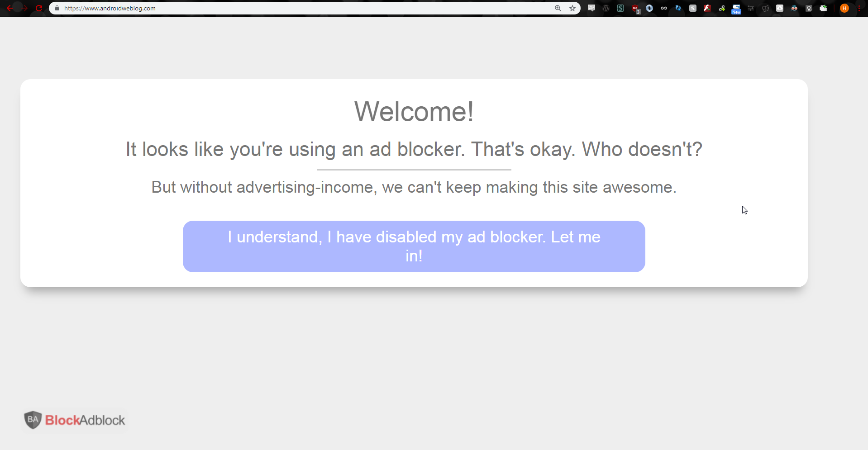Reload the page with the refresh icon
This screenshot has height=450, width=868.
pos(39,8)
